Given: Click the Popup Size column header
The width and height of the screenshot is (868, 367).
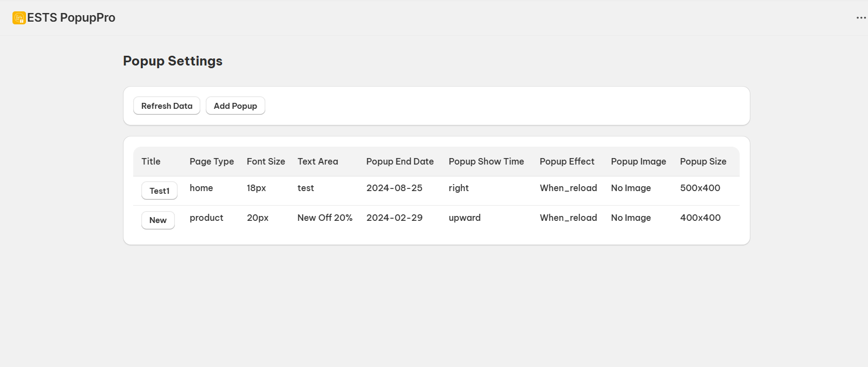Looking at the screenshot, I should coord(703,161).
